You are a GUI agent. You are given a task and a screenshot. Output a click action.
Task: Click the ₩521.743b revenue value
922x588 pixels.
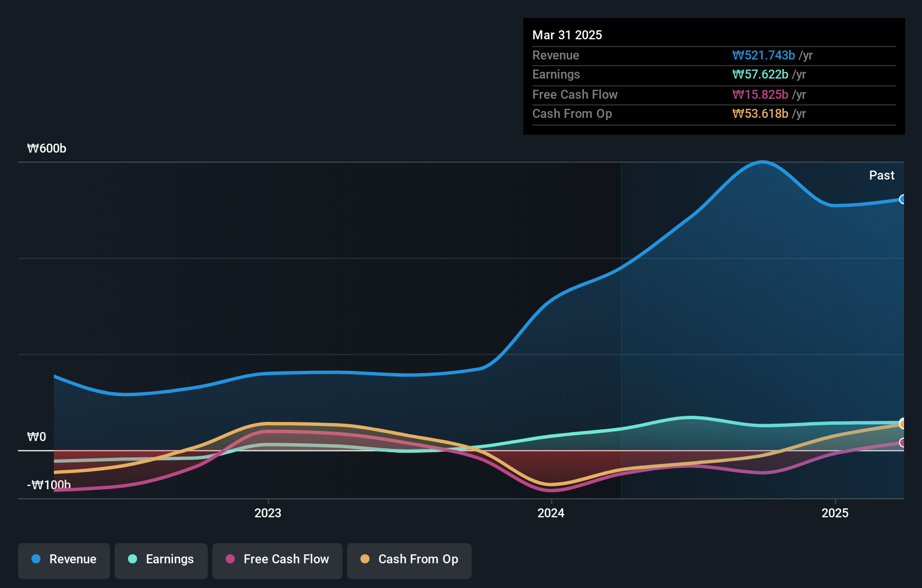[764, 55]
